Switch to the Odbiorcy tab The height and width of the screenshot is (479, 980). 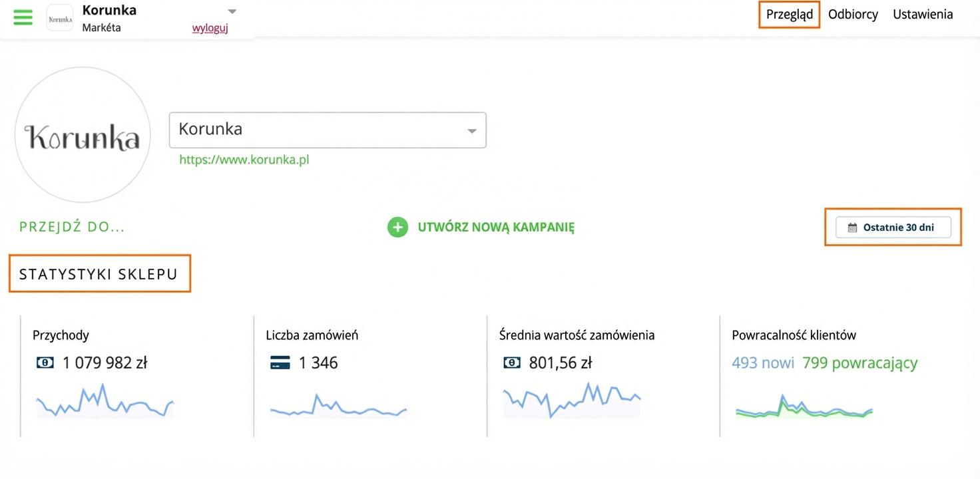point(853,15)
